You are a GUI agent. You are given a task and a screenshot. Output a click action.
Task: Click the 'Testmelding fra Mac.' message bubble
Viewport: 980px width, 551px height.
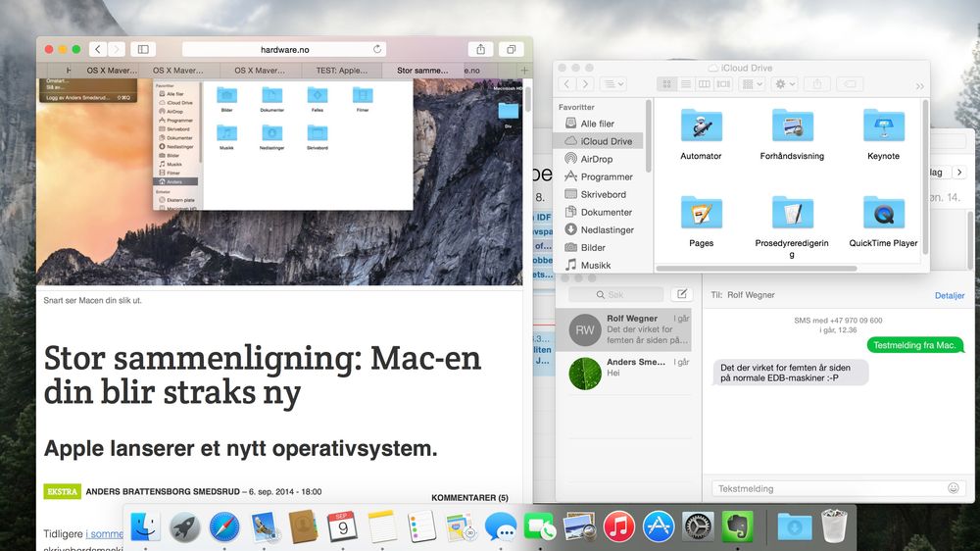click(x=915, y=345)
